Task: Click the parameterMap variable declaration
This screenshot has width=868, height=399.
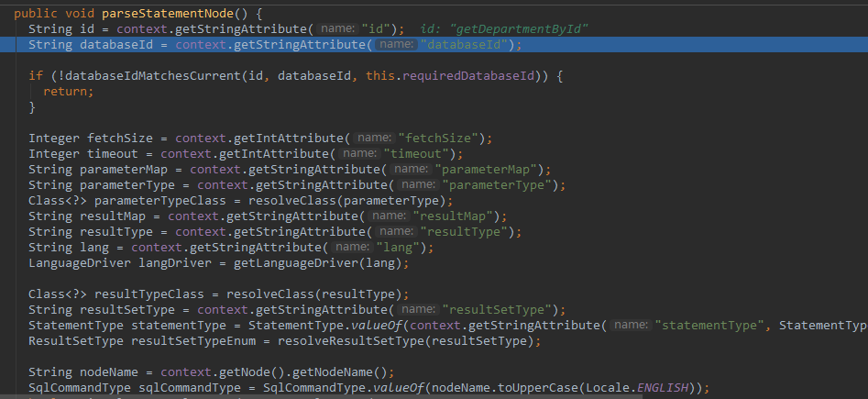Action: pyautogui.click(x=124, y=169)
